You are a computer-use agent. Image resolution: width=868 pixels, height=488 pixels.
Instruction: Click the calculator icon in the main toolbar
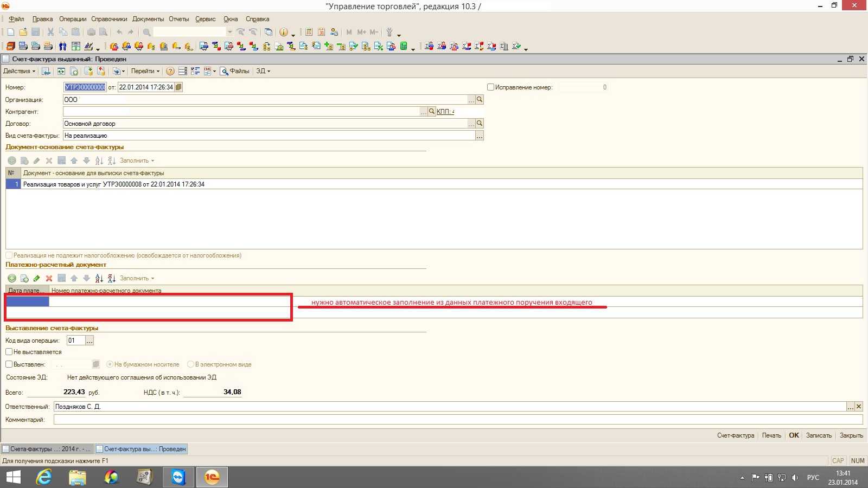[309, 32]
